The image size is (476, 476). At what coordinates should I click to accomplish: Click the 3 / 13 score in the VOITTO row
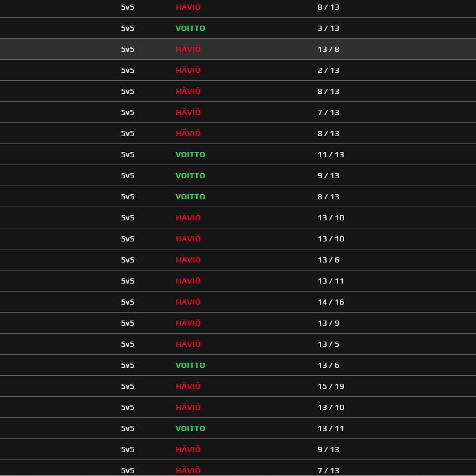tap(328, 28)
